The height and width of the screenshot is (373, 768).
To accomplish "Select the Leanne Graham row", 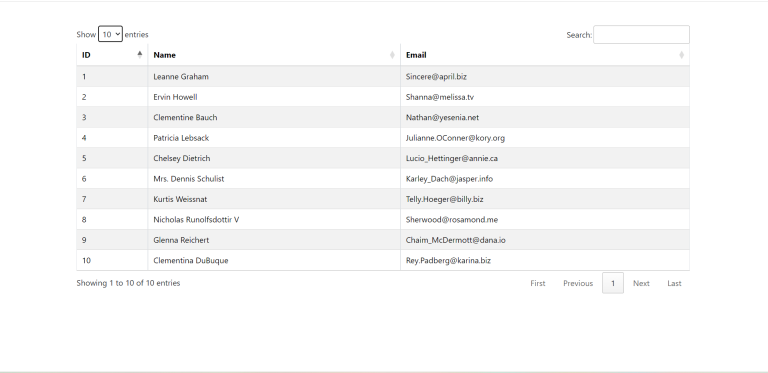I will tap(383, 76).
